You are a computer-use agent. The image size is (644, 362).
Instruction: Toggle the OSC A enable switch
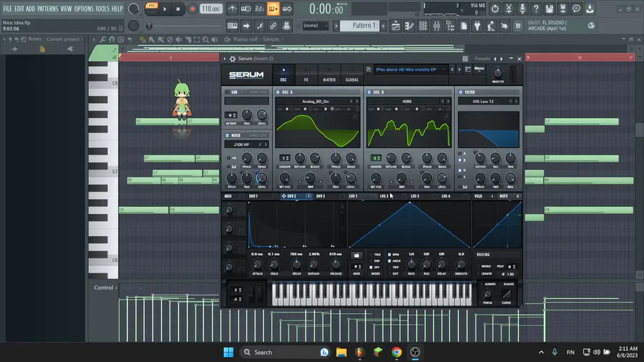coord(278,92)
